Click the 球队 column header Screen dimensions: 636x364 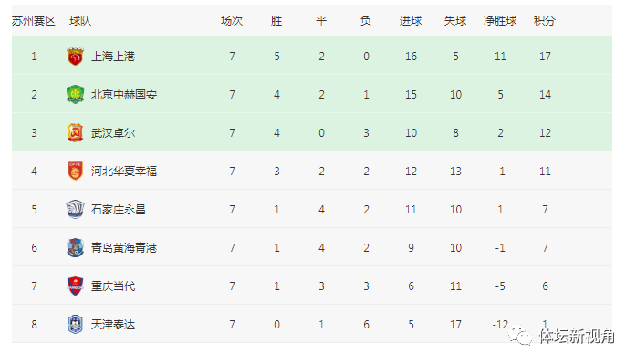point(80,21)
